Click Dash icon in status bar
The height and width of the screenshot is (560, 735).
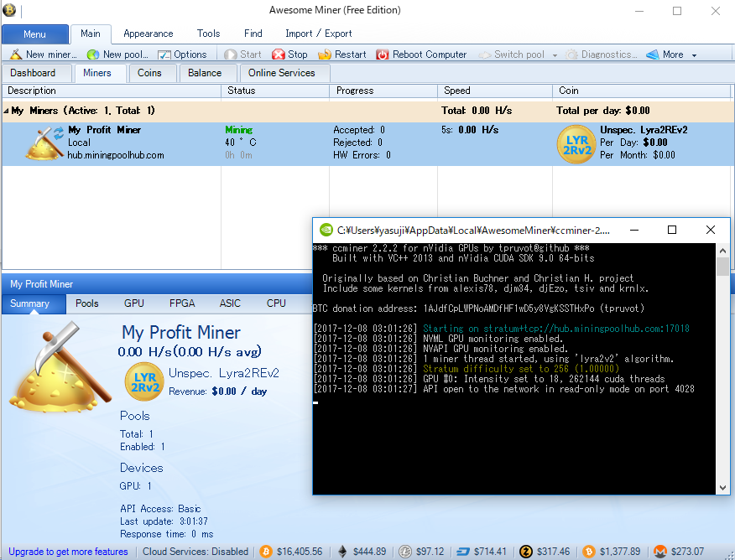click(x=463, y=552)
